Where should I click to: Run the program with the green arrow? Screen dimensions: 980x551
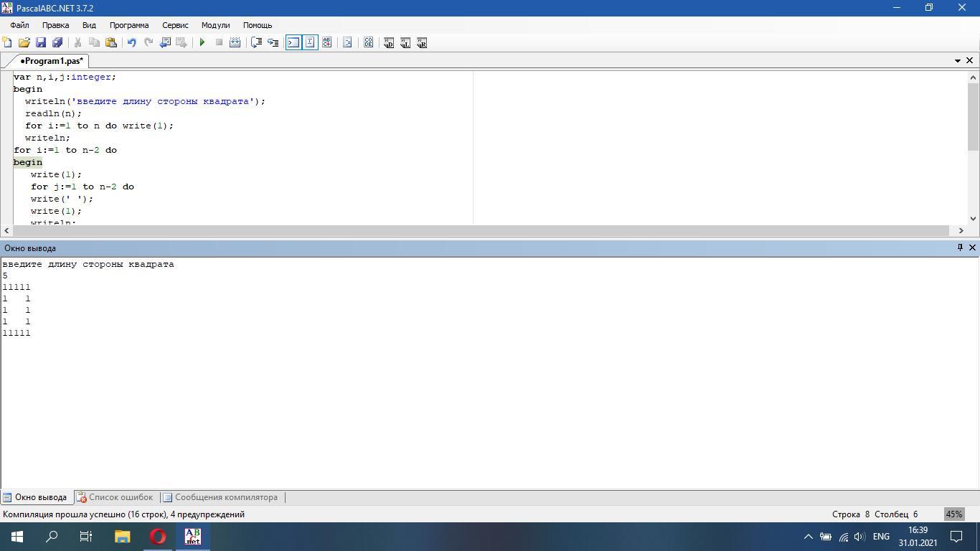pyautogui.click(x=202, y=42)
